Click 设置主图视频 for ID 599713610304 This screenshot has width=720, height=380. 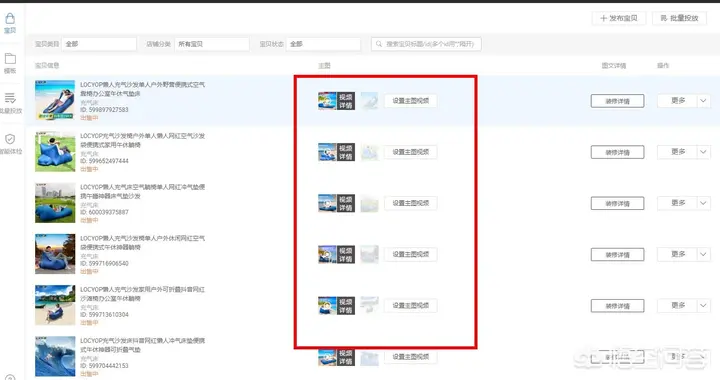click(411, 306)
